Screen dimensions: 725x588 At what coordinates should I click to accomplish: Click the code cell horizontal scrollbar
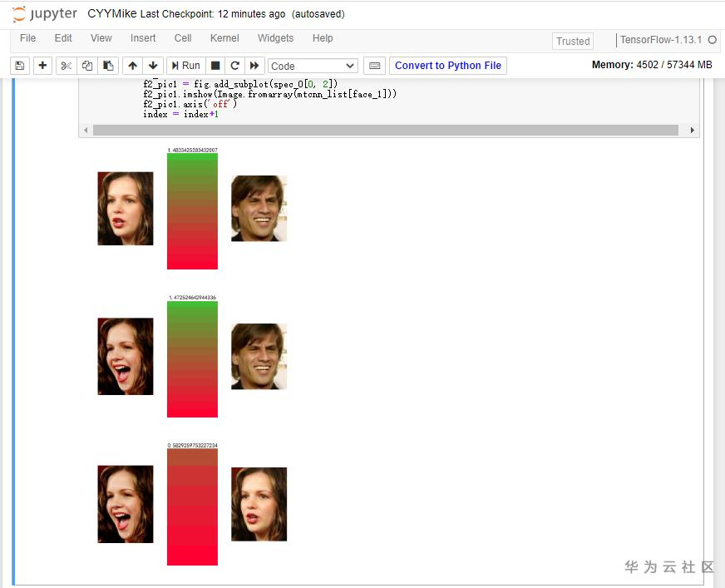(x=386, y=131)
